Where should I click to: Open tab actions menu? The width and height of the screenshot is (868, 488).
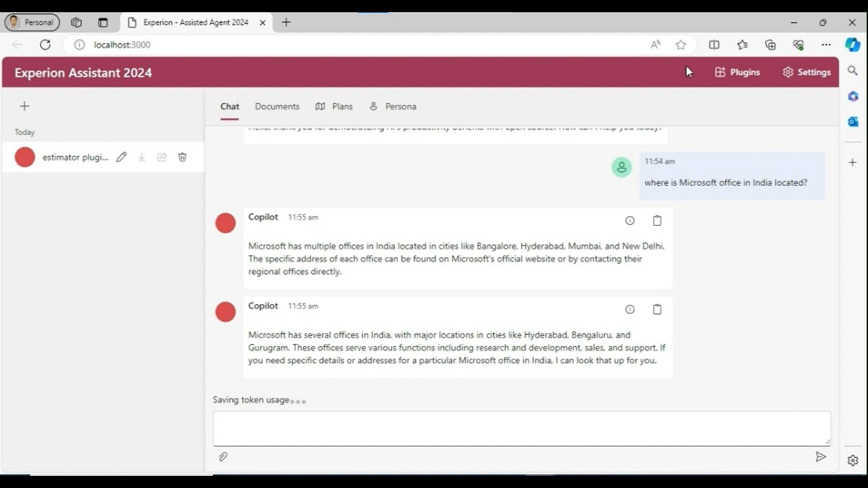coord(103,22)
